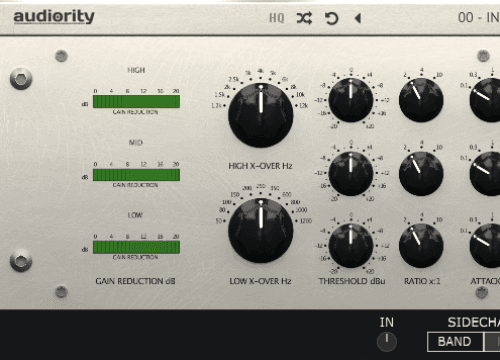Select the BAND sidechain button

point(455,342)
